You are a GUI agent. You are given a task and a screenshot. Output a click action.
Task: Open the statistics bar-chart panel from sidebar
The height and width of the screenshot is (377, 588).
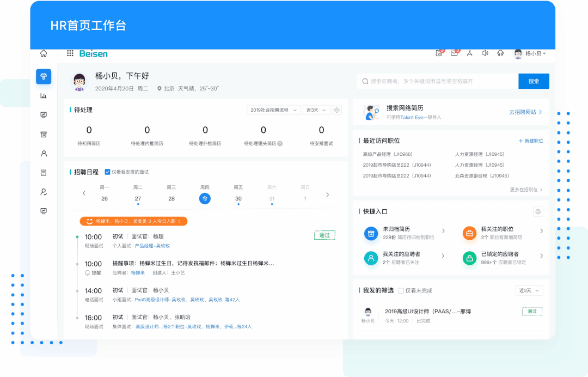click(44, 96)
